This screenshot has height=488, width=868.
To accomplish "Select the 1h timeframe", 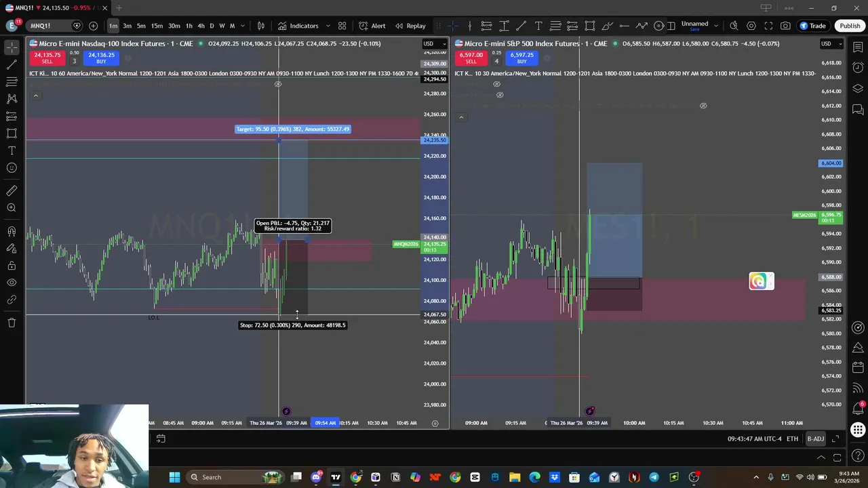I will point(189,26).
